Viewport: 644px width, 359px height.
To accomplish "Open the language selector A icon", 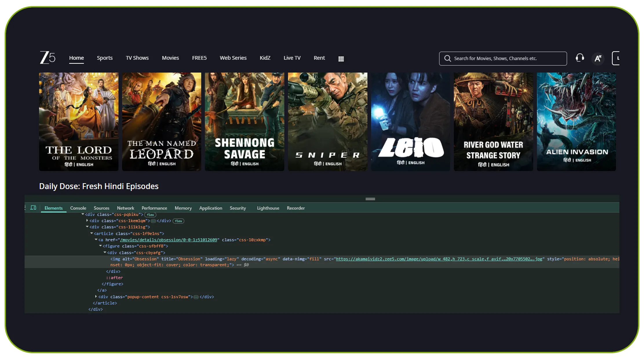I will click(598, 58).
